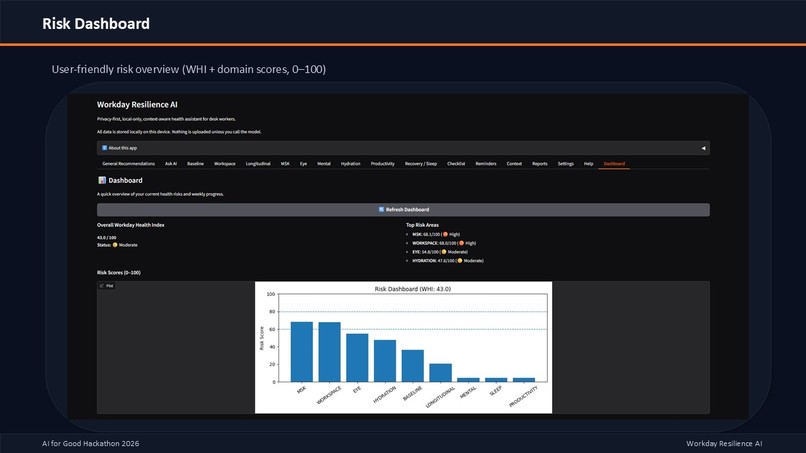Click the 'Overall Workday Health Index' label
The image size is (806, 453).
tap(131, 225)
